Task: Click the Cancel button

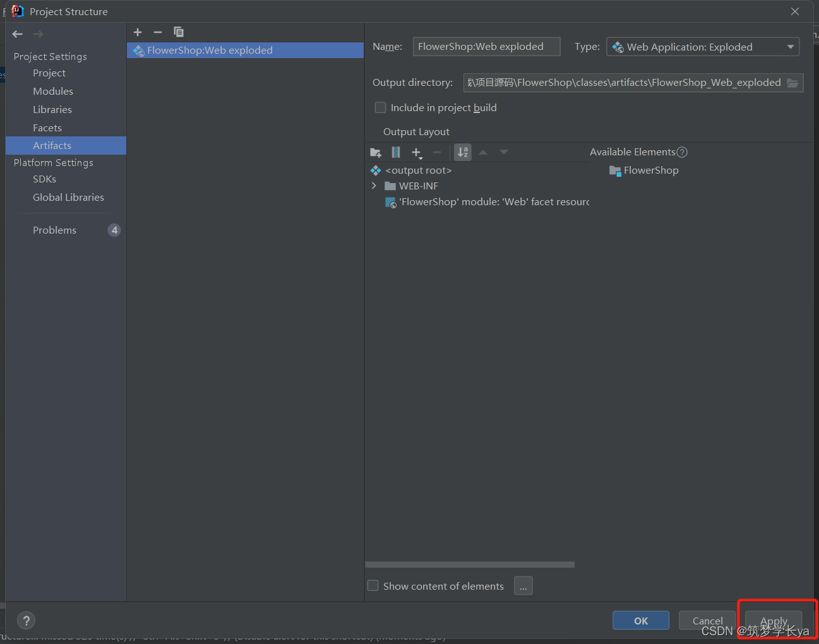Action: point(707,621)
